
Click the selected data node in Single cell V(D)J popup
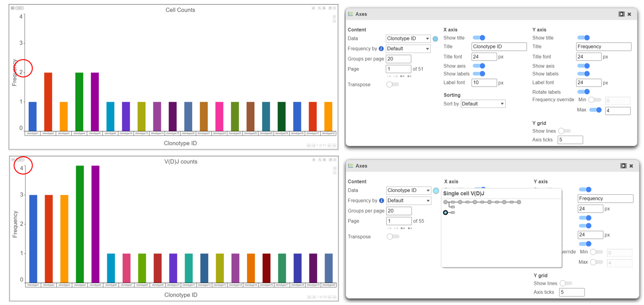click(445, 213)
